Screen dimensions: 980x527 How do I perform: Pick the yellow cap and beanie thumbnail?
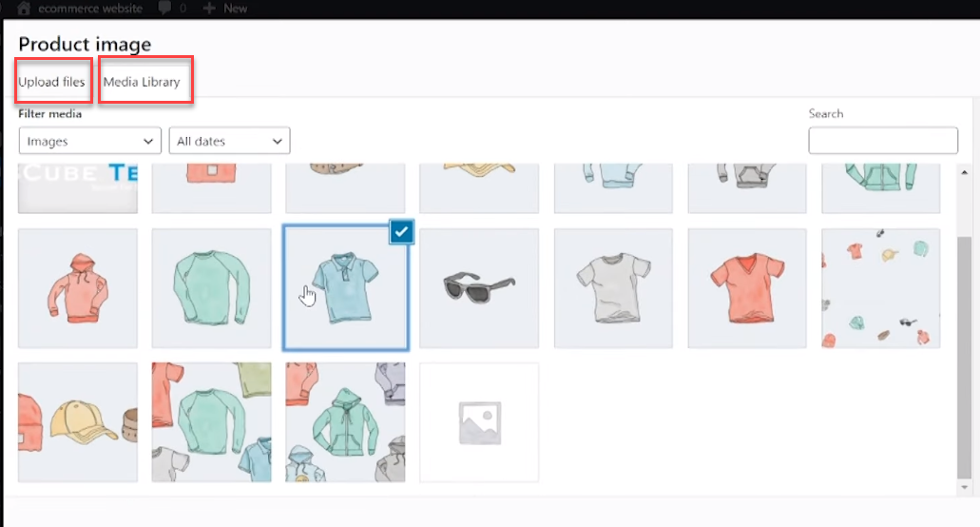(78, 422)
